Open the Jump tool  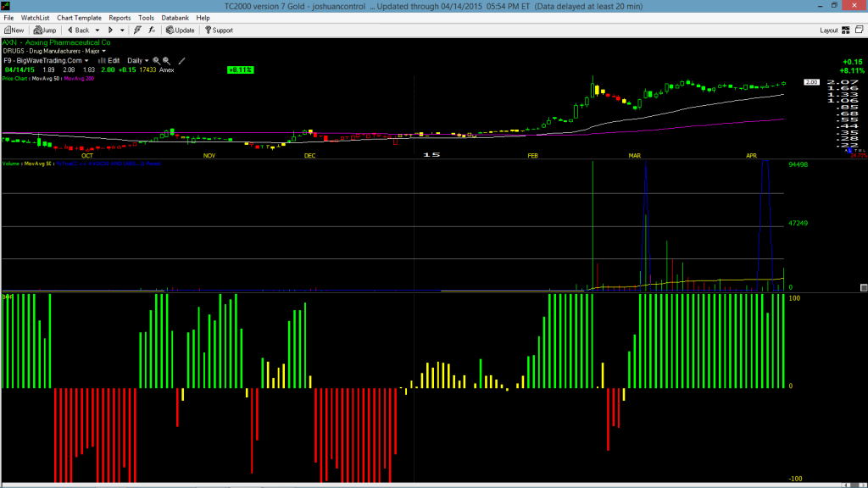point(45,30)
